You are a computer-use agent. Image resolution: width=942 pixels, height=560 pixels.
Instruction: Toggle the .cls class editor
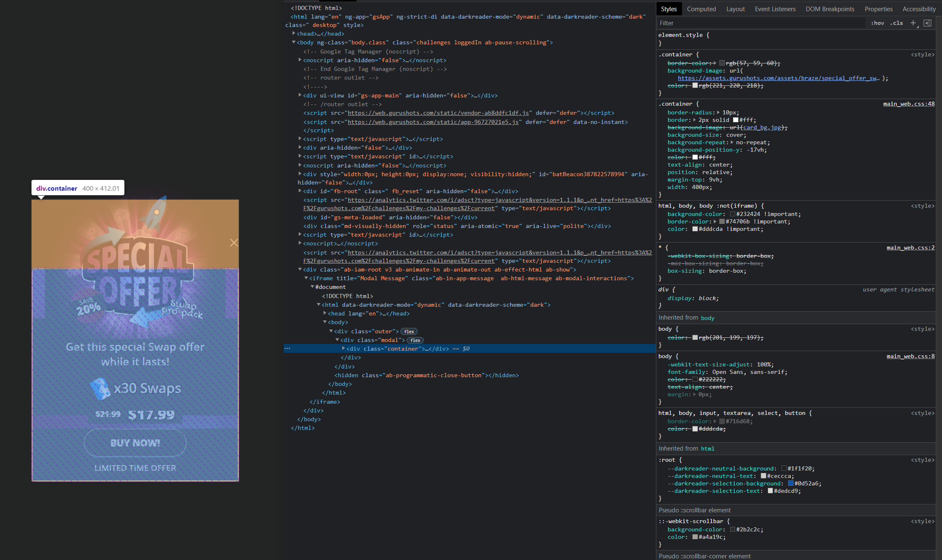pos(896,23)
